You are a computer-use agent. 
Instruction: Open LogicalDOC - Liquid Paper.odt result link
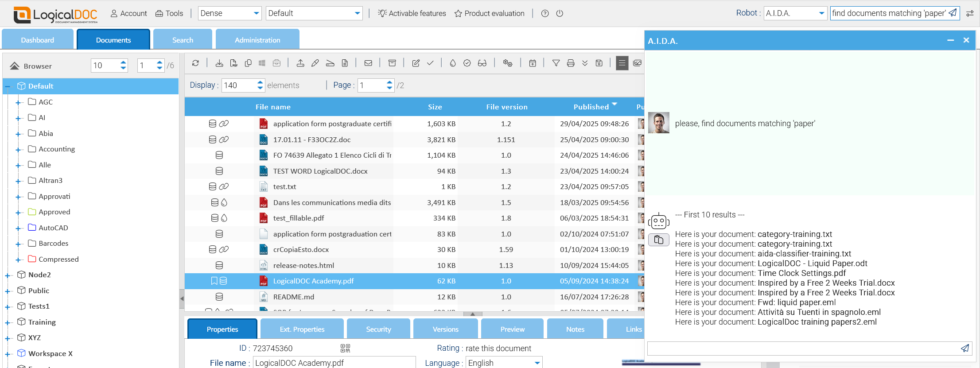[x=812, y=263]
